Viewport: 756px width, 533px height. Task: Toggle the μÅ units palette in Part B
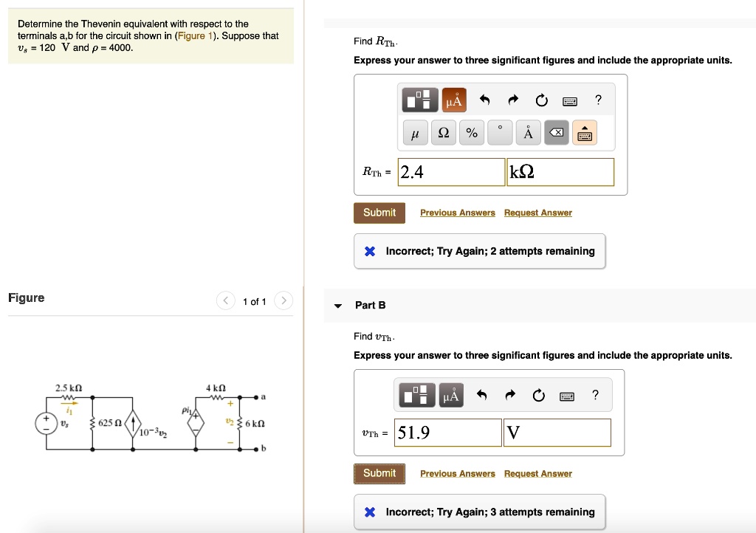450,395
